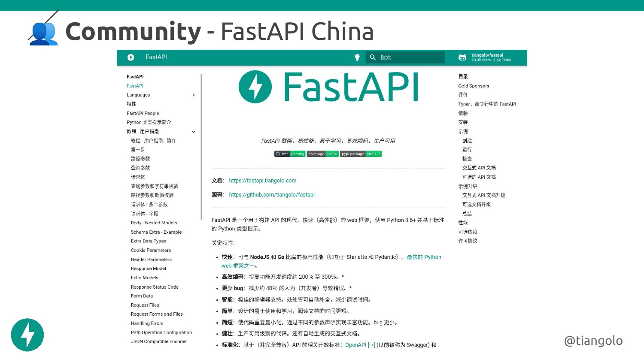
Task: Jump to 交互式 API 文档 subsection
Action: click(x=479, y=168)
